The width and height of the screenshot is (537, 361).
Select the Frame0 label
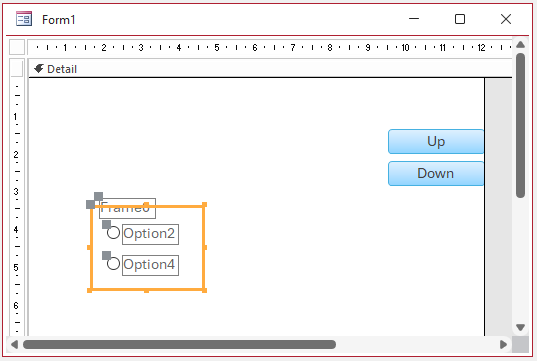click(127, 208)
